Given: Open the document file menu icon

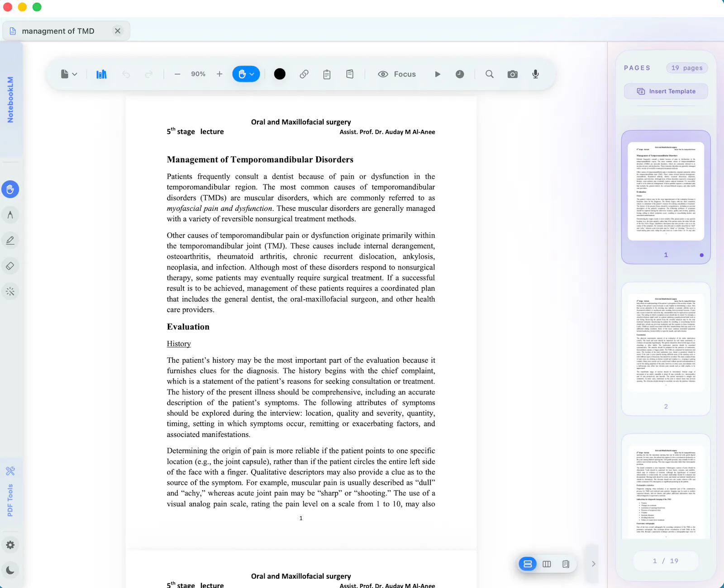Looking at the screenshot, I should 69,74.
